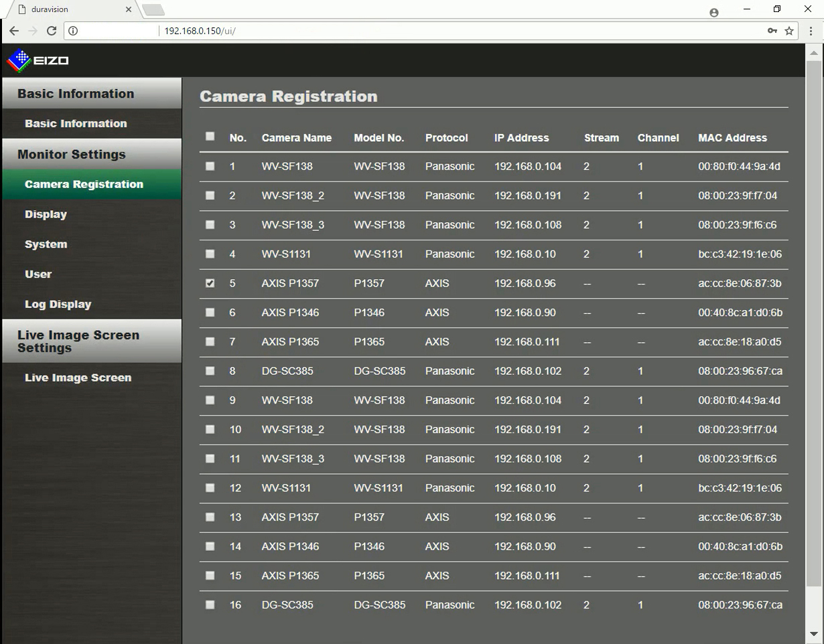
Task: Check the box for camera No. 10
Action: [210, 429]
